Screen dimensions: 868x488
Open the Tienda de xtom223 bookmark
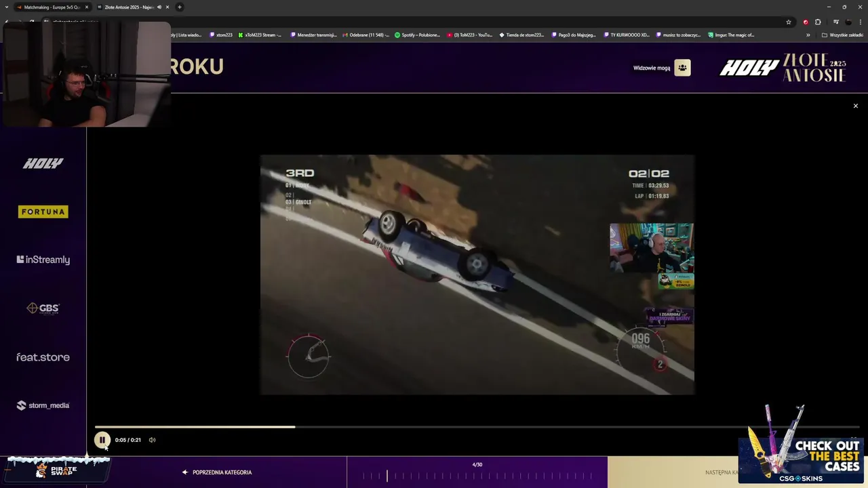coord(522,35)
